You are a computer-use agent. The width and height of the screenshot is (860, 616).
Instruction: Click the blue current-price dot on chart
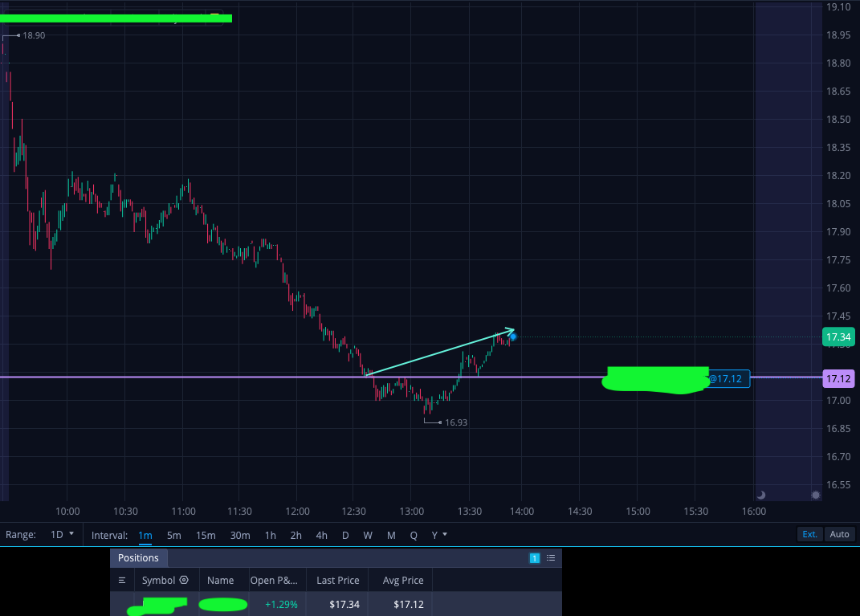pyautogui.click(x=513, y=337)
